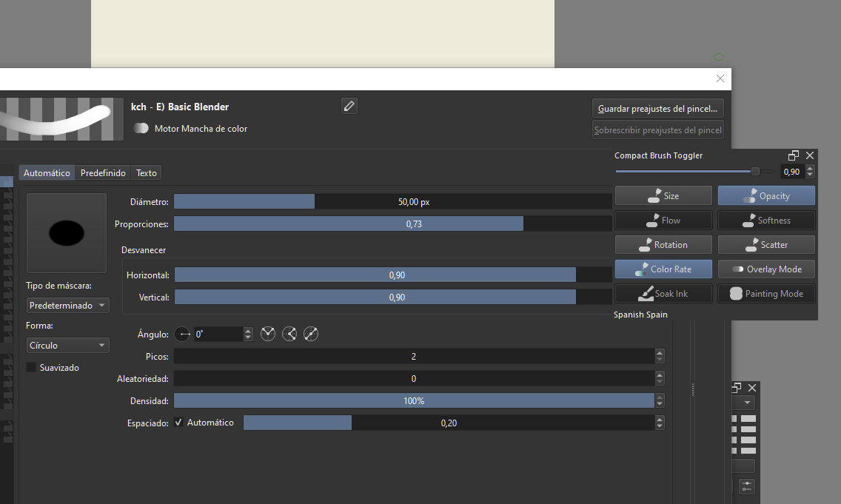Toggle the Opacity brush option
This screenshot has width=841, height=504.
[766, 196]
